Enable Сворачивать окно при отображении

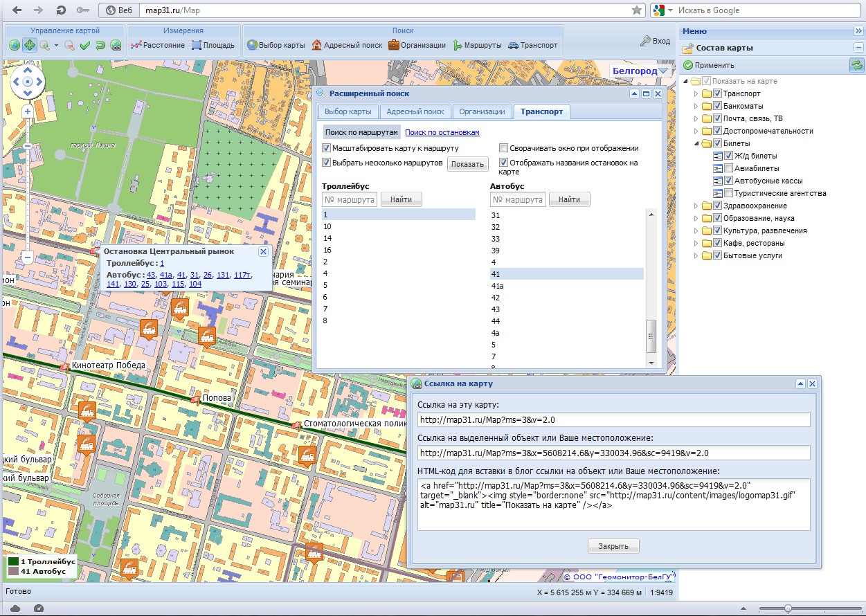point(504,148)
